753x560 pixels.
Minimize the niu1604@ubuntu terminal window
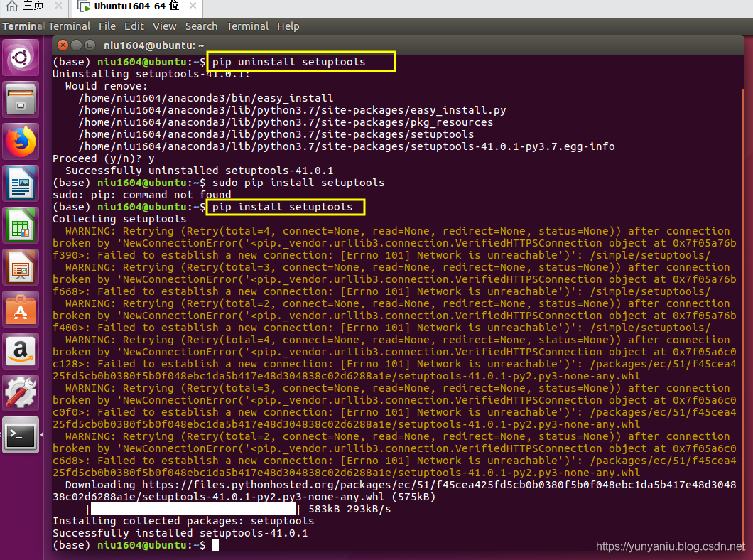76,45
